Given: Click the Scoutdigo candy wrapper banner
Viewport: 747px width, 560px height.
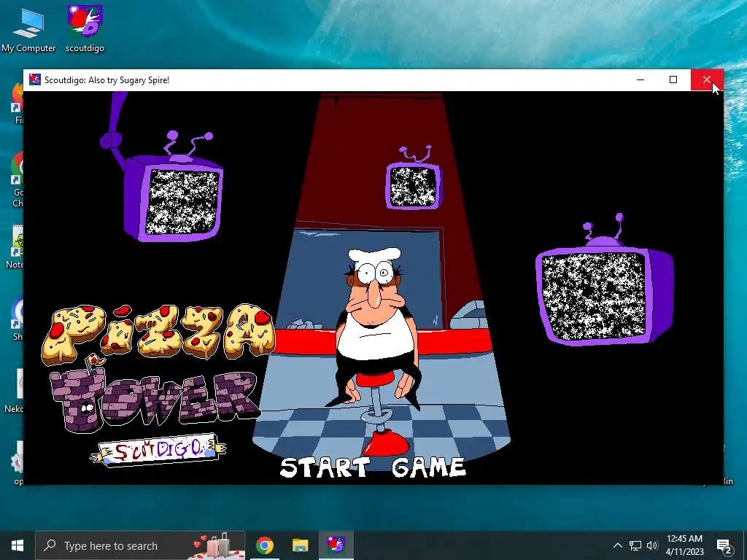Looking at the screenshot, I should tap(158, 449).
